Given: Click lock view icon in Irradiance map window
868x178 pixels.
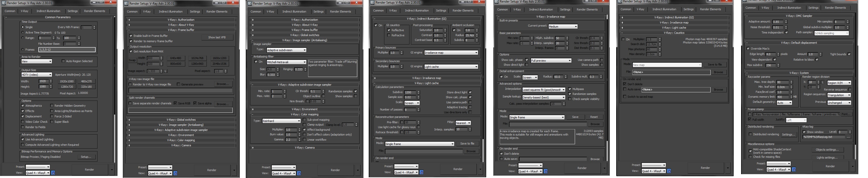Looking at the screenshot, I should pos(546,171).
